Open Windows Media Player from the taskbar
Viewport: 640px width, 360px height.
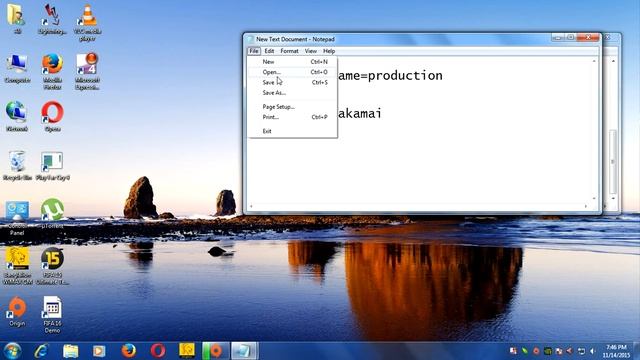[x=99, y=351]
